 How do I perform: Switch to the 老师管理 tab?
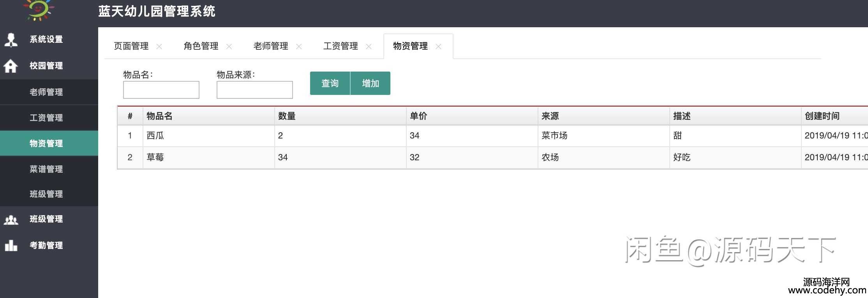(x=271, y=46)
